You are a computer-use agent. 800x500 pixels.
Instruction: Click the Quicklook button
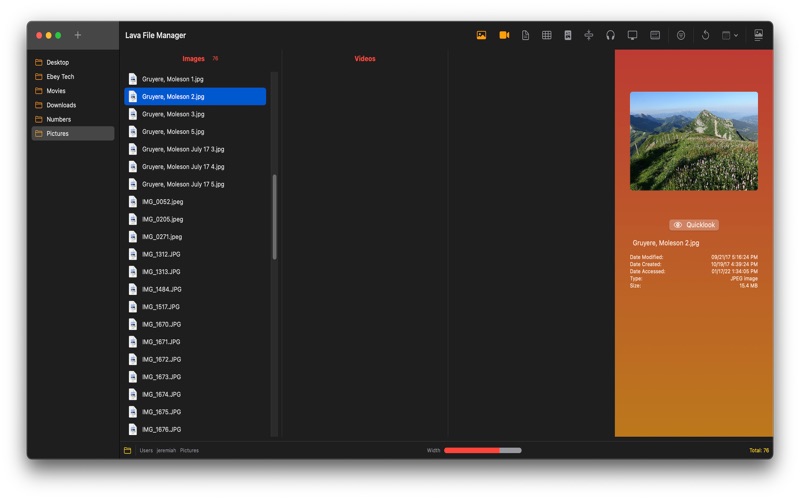click(694, 225)
